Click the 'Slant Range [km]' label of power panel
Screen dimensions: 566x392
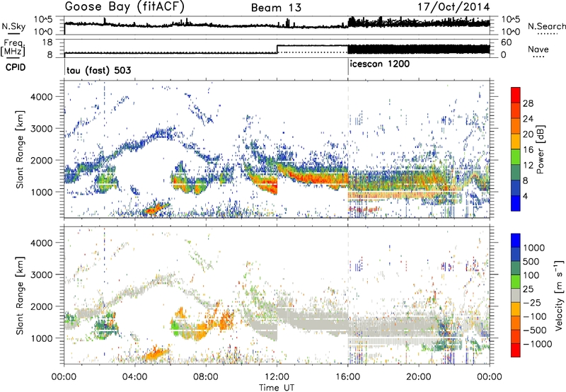click(20, 149)
